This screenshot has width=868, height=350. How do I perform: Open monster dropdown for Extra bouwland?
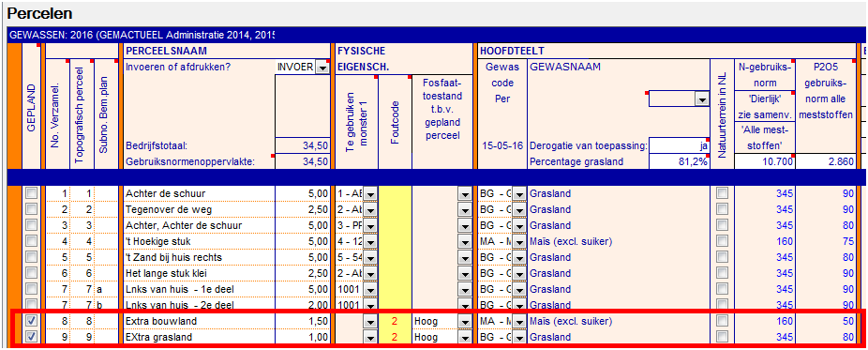(370, 322)
